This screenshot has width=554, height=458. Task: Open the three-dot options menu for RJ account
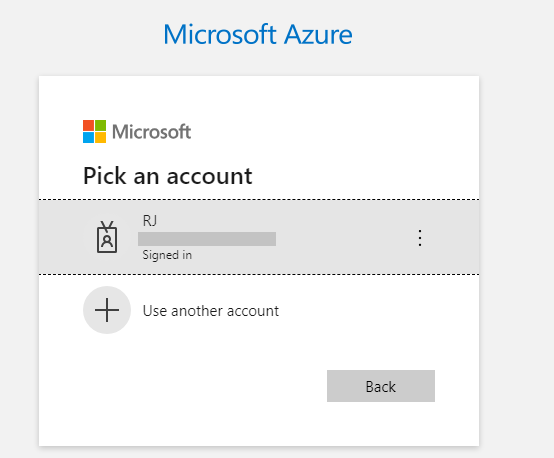click(x=420, y=238)
